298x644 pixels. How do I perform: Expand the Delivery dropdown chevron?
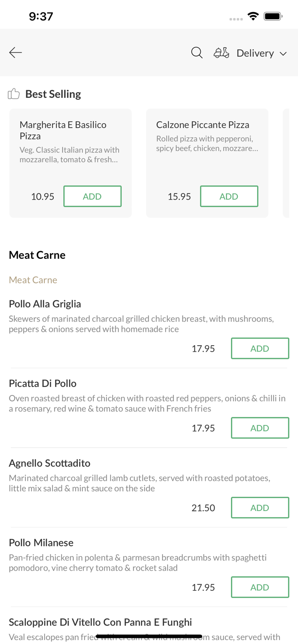(283, 54)
